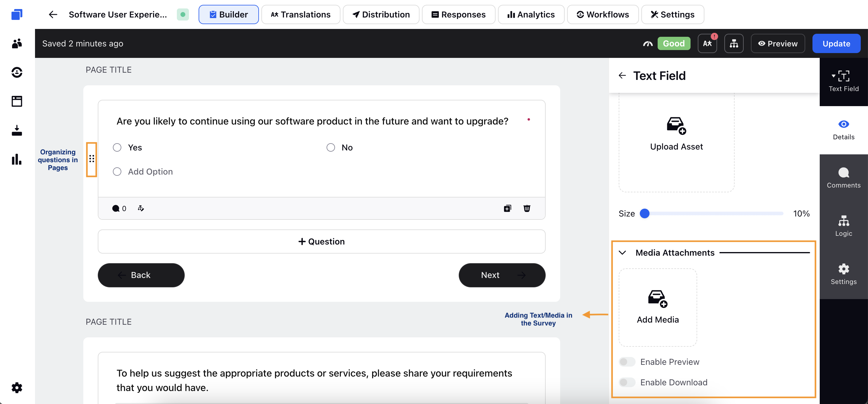Select the No radio option
The image size is (868, 404).
[x=331, y=147]
